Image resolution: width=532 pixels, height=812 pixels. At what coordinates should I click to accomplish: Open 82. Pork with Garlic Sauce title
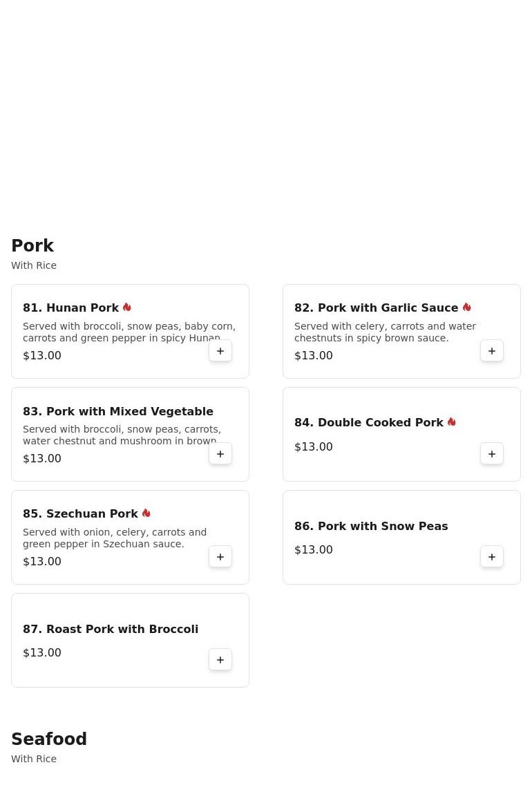[x=376, y=308]
